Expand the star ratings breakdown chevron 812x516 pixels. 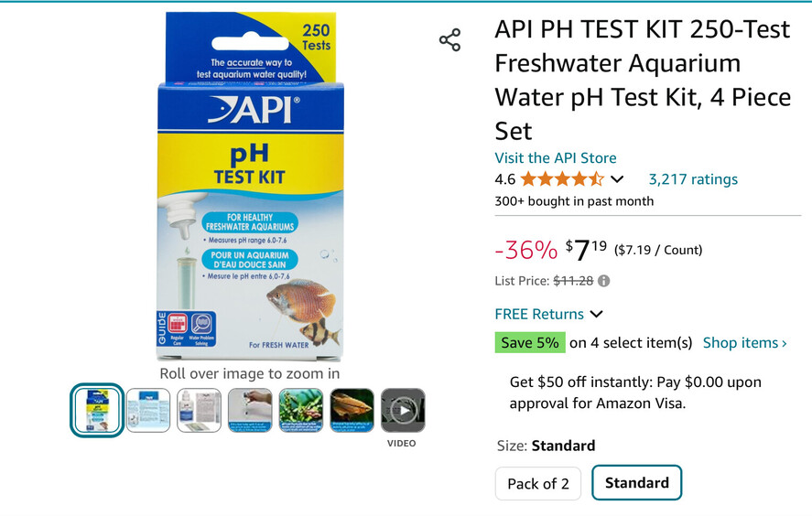[617, 179]
